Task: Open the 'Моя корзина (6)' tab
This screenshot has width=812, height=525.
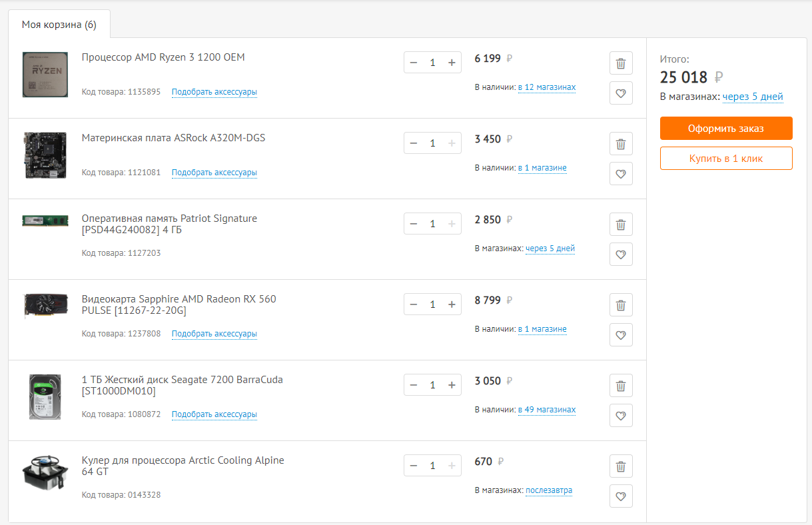Action: click(x=59, y=25)
